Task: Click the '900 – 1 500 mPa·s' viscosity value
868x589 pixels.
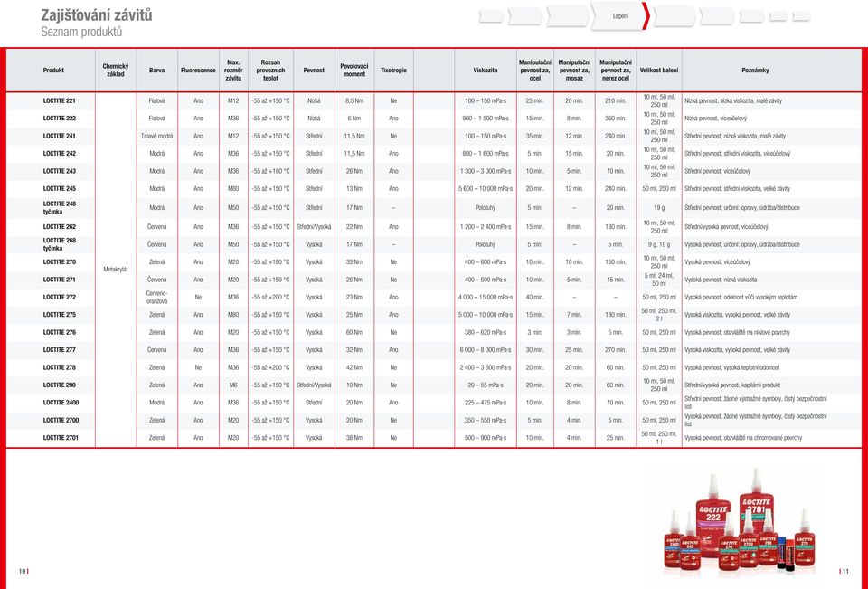Action: coord(486,118)
